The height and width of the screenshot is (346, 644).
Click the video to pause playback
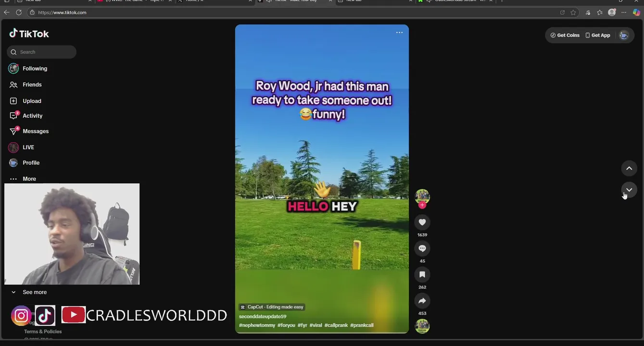(x=322, y=179)
